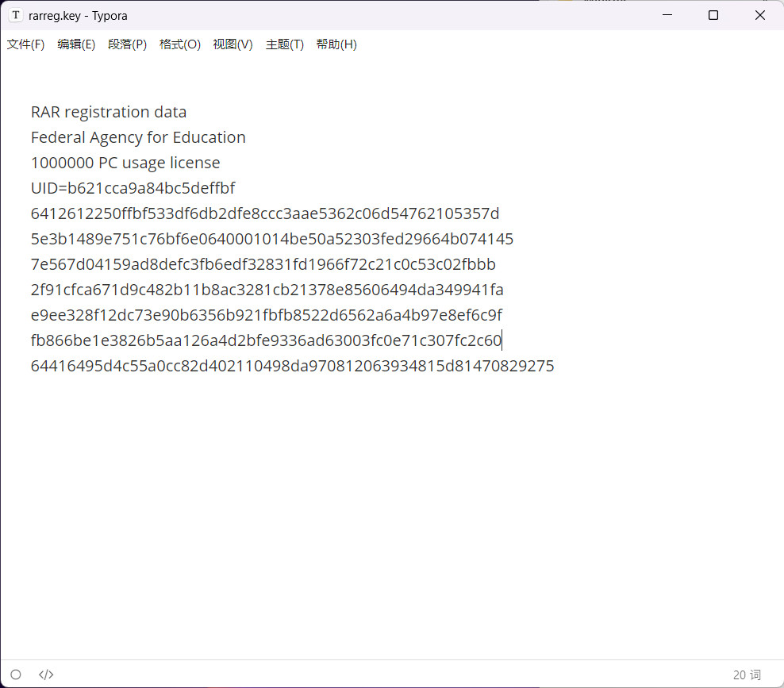Open the 段落(P) menu

(127, 44)
